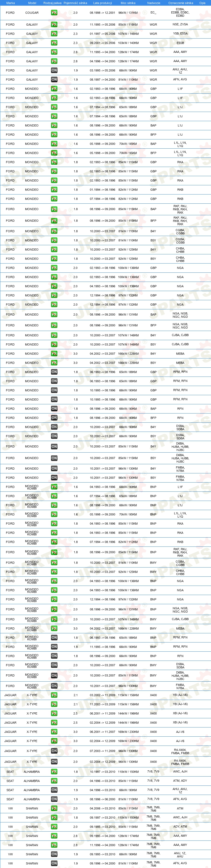Viewport: 211px width, 868px height.
Task: Select the production years '08.1998 -> 12.2001'
Action: pyautogui.click(x=103, y=13)
